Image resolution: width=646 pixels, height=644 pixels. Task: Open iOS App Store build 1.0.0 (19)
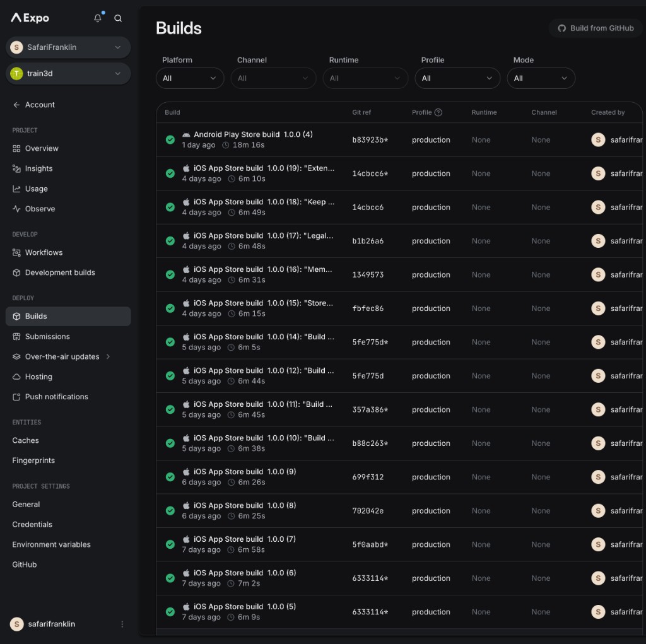click(264, 168)
